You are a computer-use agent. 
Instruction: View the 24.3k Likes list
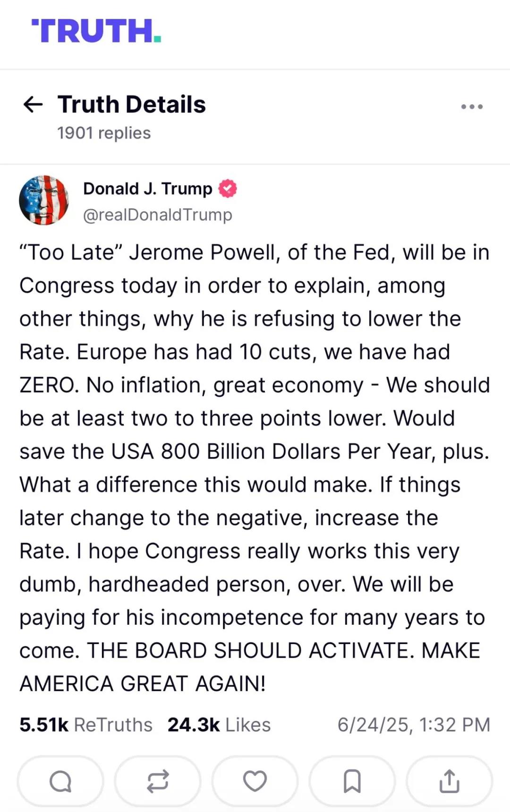click(x=219, y=725)
